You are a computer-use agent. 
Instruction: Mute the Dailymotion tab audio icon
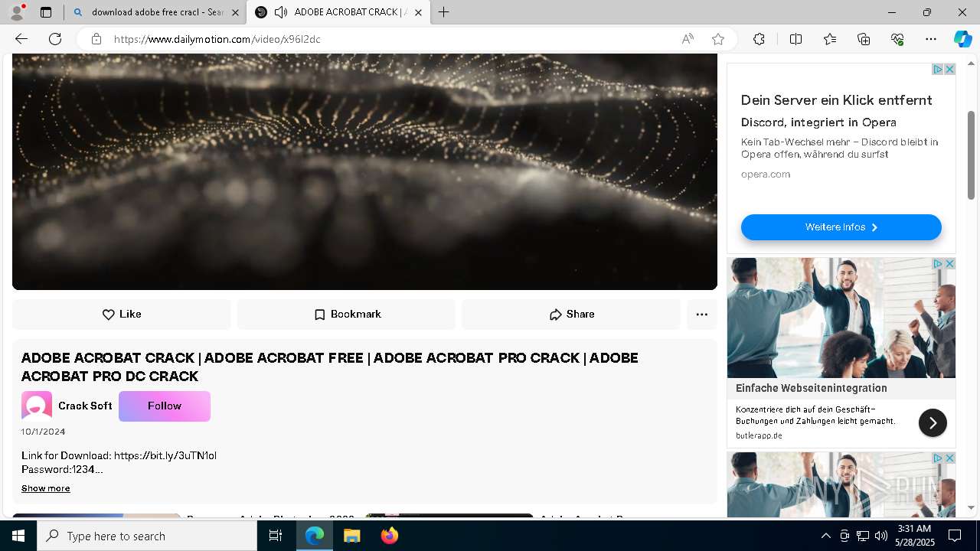(x=281, y=12)
